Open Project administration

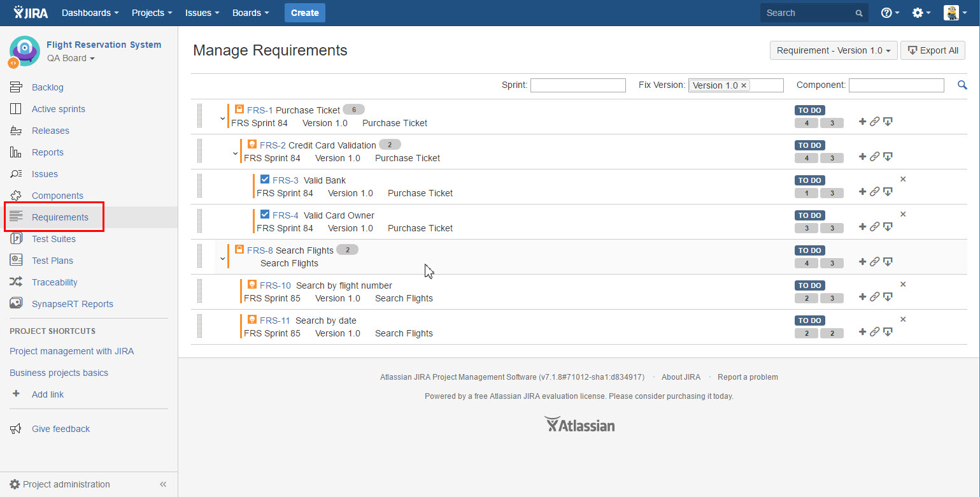coord(60,484)
